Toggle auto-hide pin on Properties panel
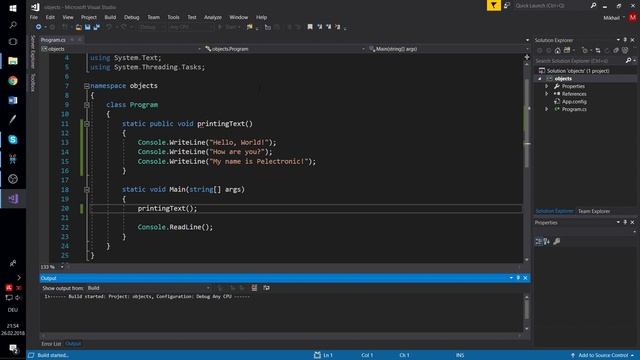 [625, 222]
